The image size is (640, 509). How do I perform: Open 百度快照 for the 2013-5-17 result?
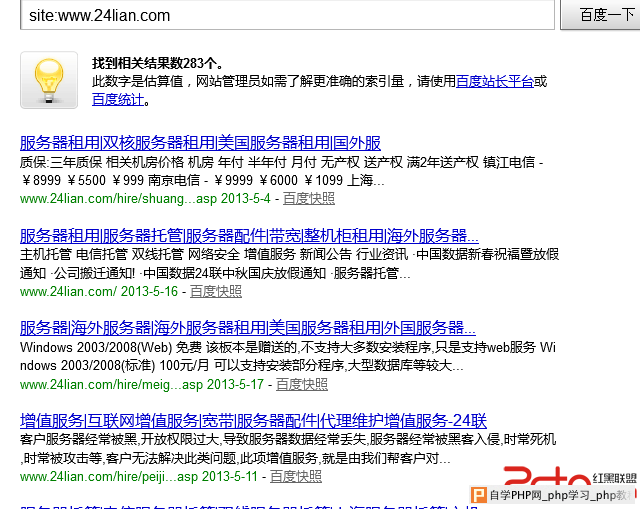[x=302, y=384]
